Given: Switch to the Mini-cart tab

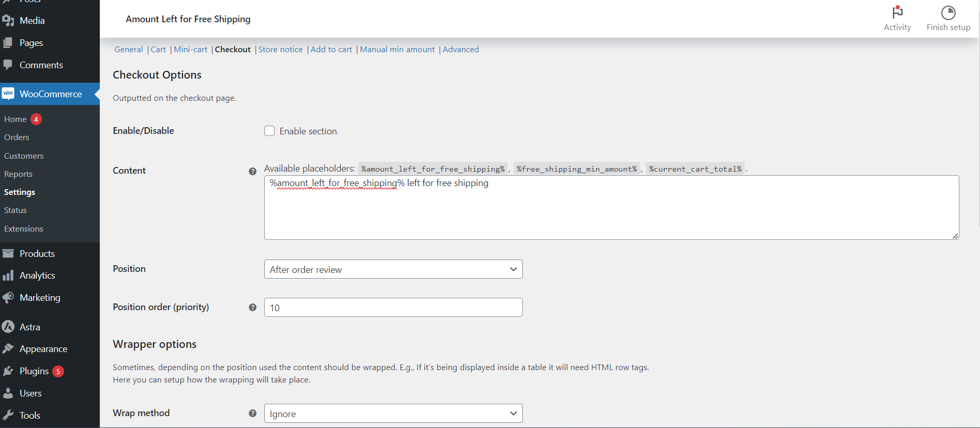Looking at the screenshot, I should click(190, 50).
